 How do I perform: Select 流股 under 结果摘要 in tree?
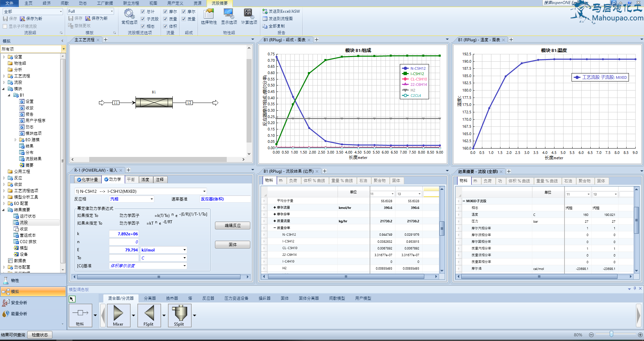pyautogui.click(x=23, y=223)
